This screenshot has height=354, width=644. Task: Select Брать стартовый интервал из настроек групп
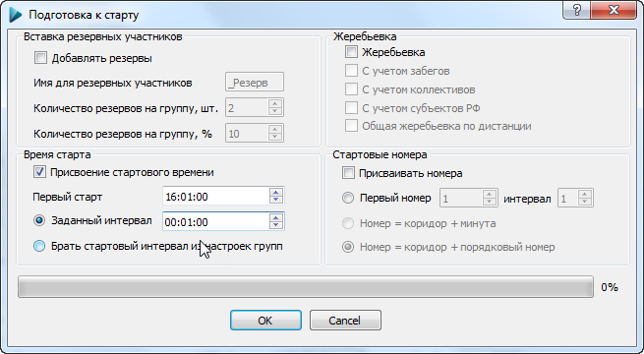(x=39, y=246)
